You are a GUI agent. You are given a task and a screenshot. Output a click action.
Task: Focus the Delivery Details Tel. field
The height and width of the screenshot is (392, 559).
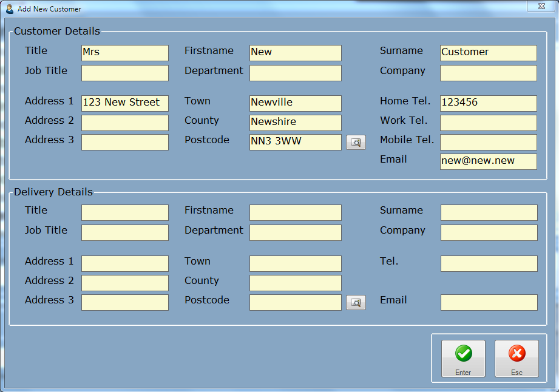488,263
